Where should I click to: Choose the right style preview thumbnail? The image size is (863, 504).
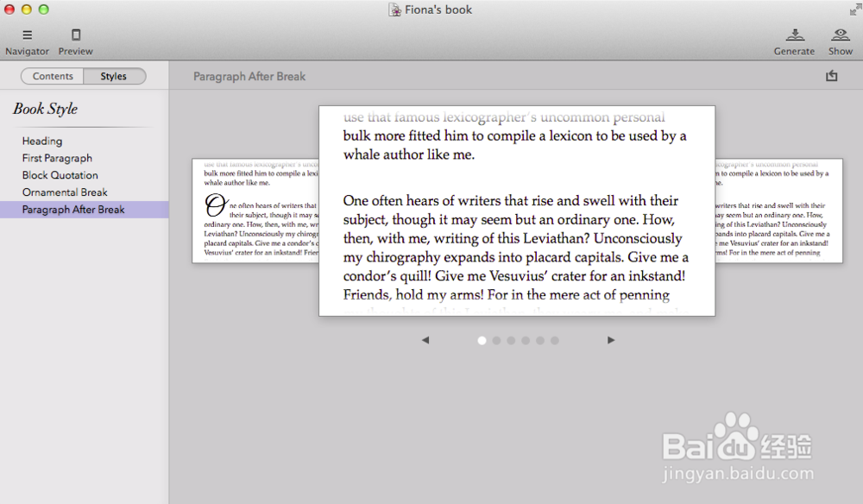[x=778, y=211]
